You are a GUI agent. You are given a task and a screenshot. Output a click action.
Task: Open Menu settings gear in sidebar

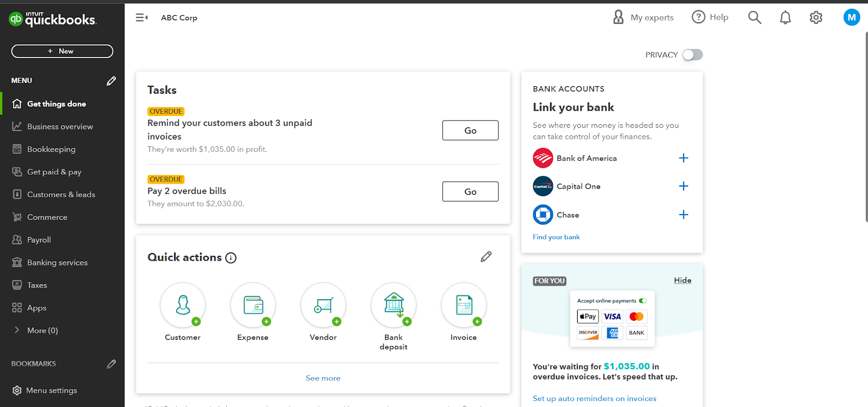coord(17,390)
